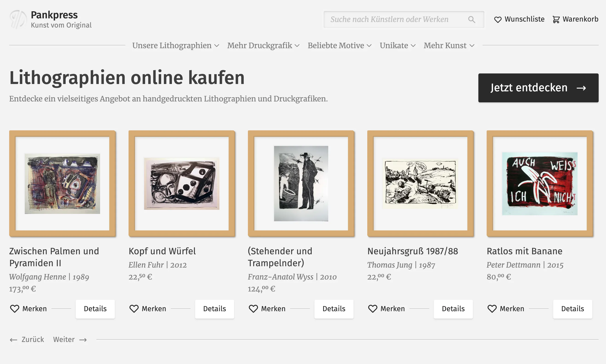
Task: Click the (Stehender und Trampelnder) title
Action: click(x=280, y=257)
